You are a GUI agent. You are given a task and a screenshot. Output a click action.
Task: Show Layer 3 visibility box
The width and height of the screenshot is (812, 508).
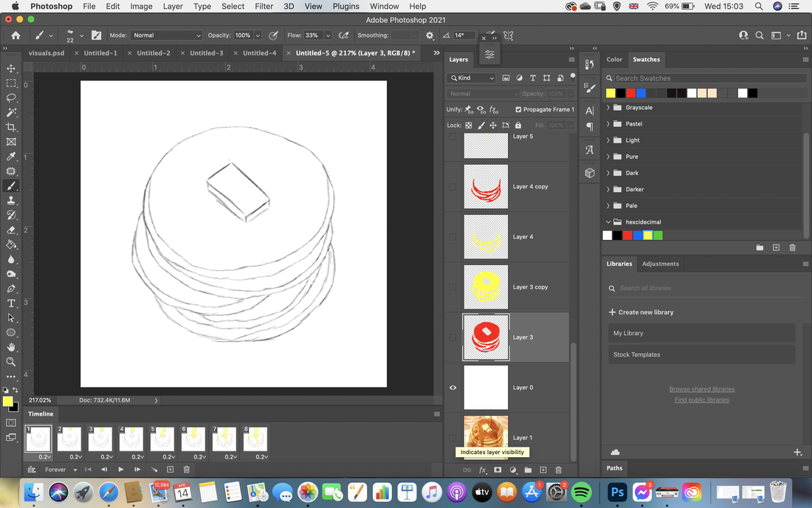tap(453, 337)
